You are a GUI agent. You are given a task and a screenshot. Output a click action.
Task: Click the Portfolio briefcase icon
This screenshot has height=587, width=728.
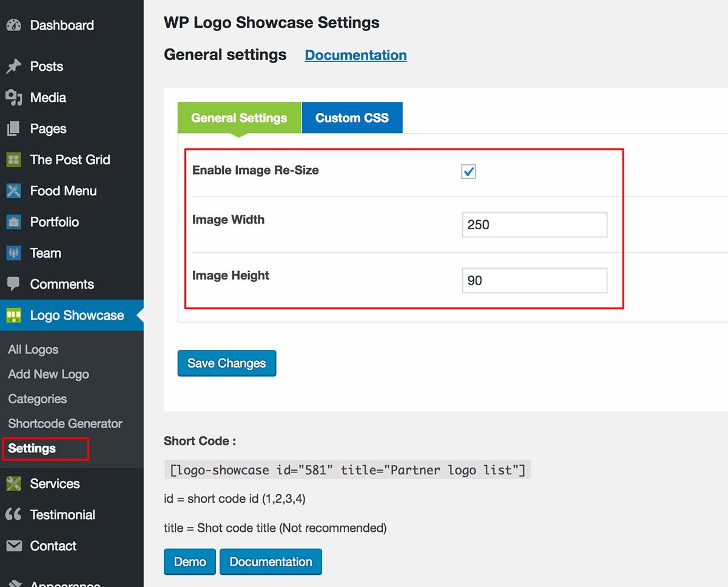point(13,222)
